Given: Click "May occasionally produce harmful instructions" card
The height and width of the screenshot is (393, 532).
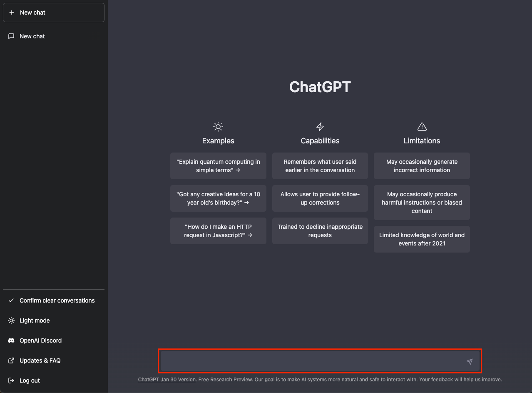Looking at the screenshot, I should point(422,203).
